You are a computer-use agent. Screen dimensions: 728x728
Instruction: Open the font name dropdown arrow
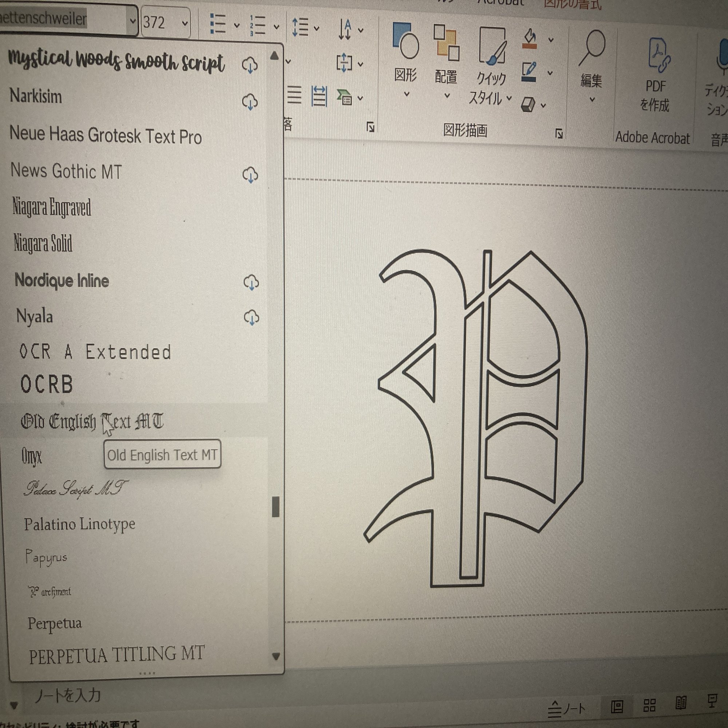[132, 21]
